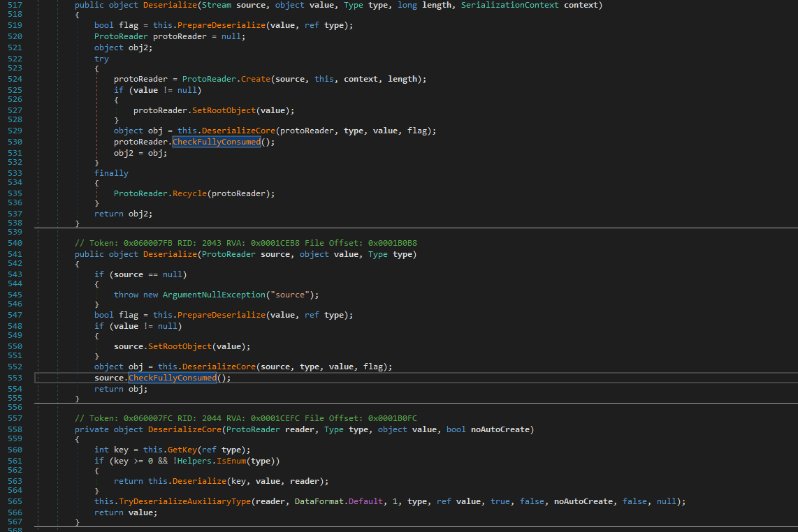Click the DataFormat.Default enum reference

tap(364, 501)
